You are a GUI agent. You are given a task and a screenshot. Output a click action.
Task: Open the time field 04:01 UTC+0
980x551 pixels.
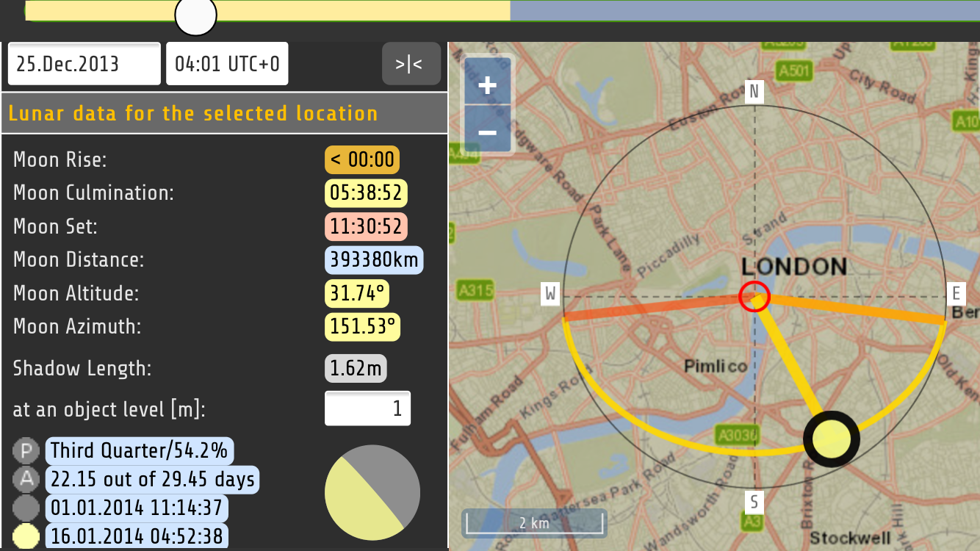coord(227,63)
